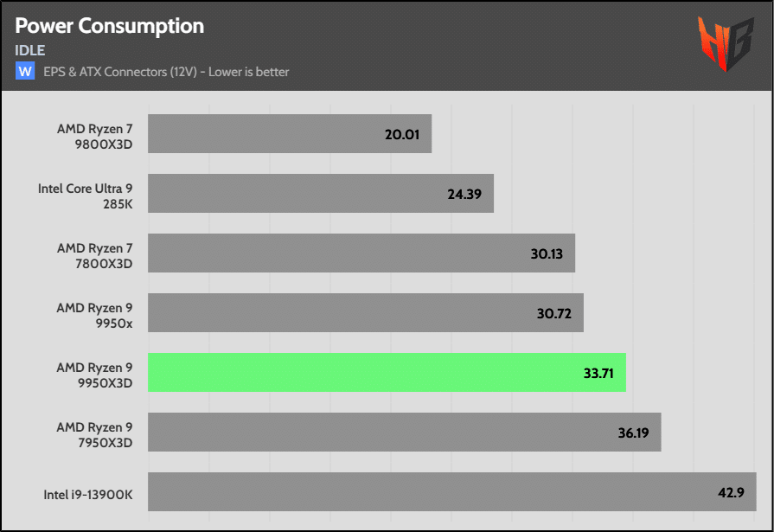Click the Power Consumption chart title
The height and width of the screenshot is (532, 774).
click(x=110, y=26)
